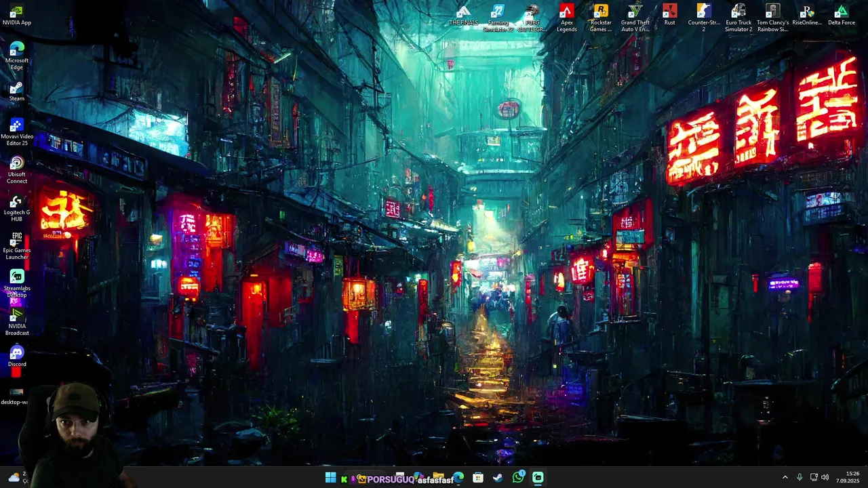Open the Windows Start menu

tap(330, 478)
